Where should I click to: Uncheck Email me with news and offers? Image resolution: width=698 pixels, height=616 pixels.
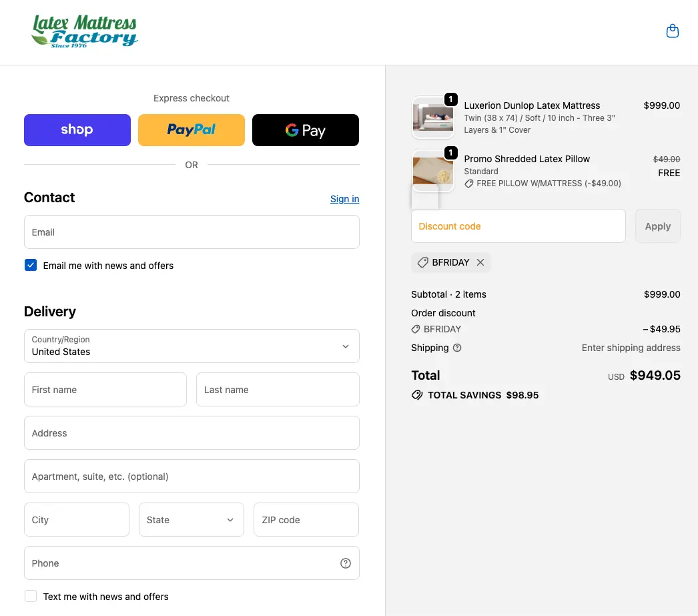tap(31, 266)
